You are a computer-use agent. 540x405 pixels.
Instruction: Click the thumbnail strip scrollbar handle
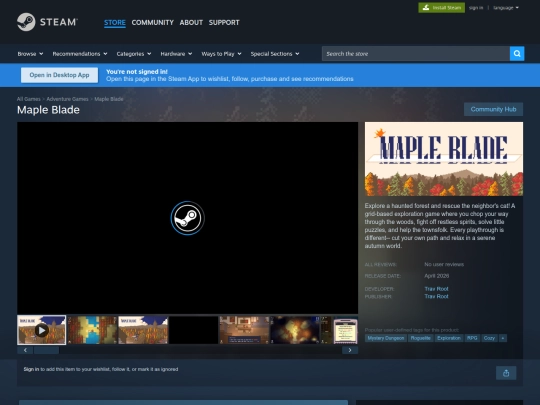point(46,350)
